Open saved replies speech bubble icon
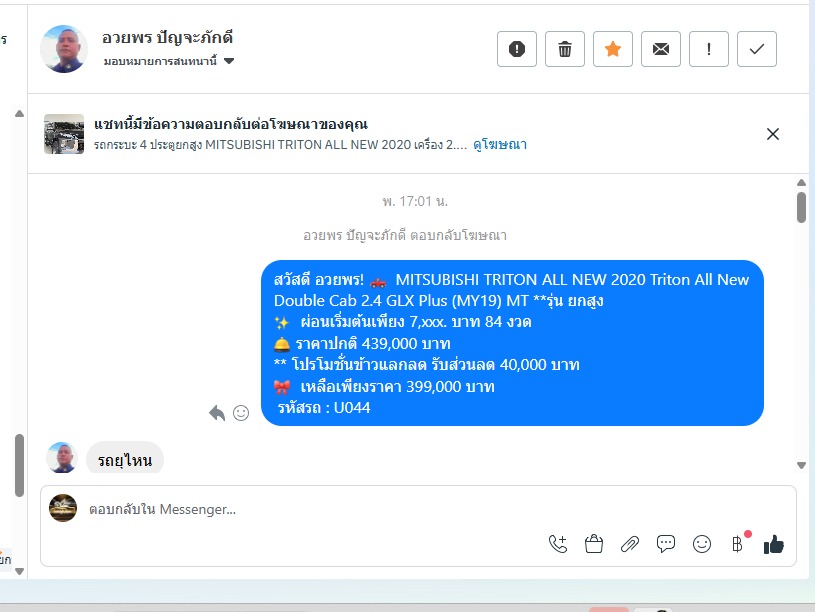Image resolution: width=815 pixels, height=612 pixels. 666,544
